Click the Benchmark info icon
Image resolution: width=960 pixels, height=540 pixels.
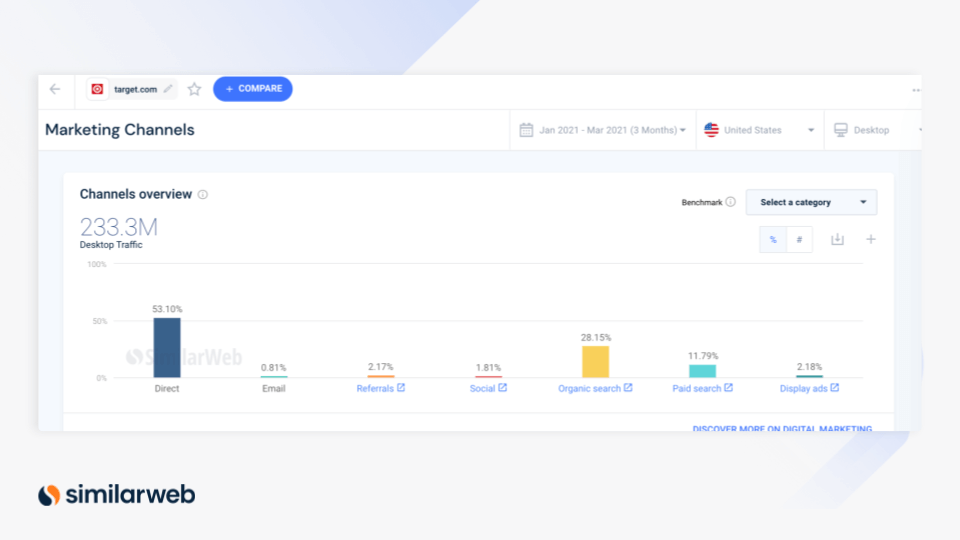coord(730,202)
